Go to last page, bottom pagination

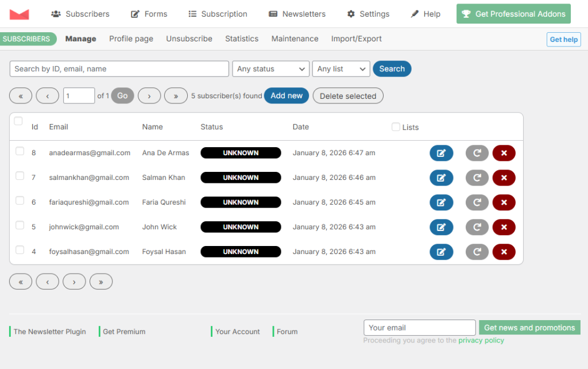101,282
